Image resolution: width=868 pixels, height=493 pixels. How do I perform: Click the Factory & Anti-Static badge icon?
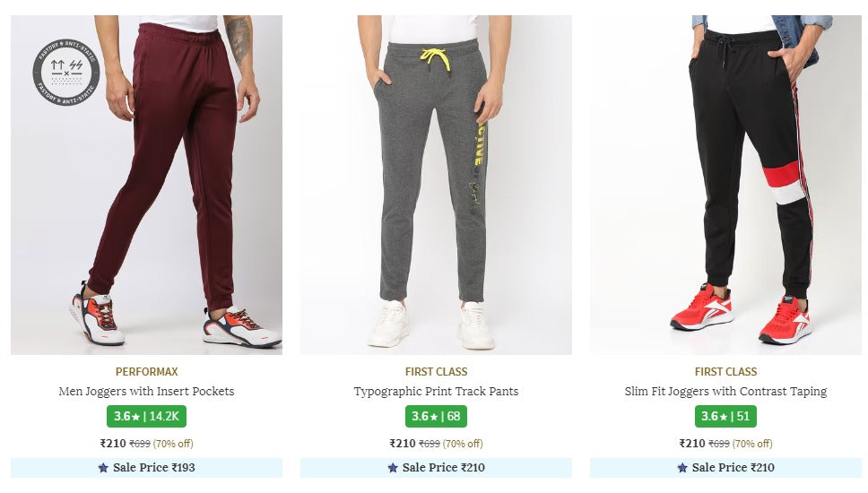click(x=66, y=74)
